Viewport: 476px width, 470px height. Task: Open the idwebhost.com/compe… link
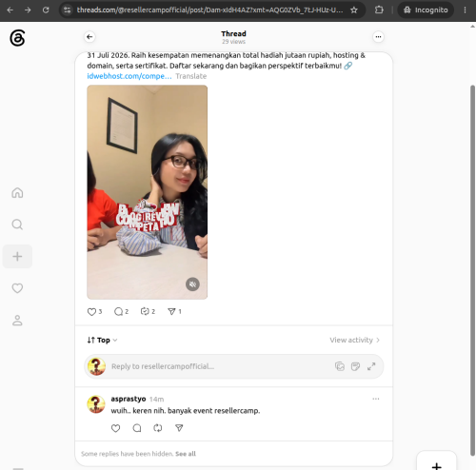(x=129, y=76)
